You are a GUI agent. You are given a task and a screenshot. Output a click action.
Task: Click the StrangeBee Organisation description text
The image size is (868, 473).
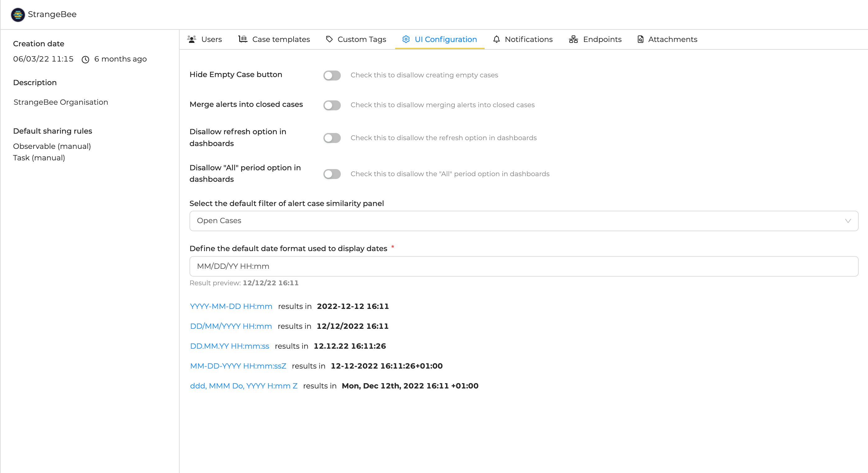pyautogui.click(x=61, y=102)
